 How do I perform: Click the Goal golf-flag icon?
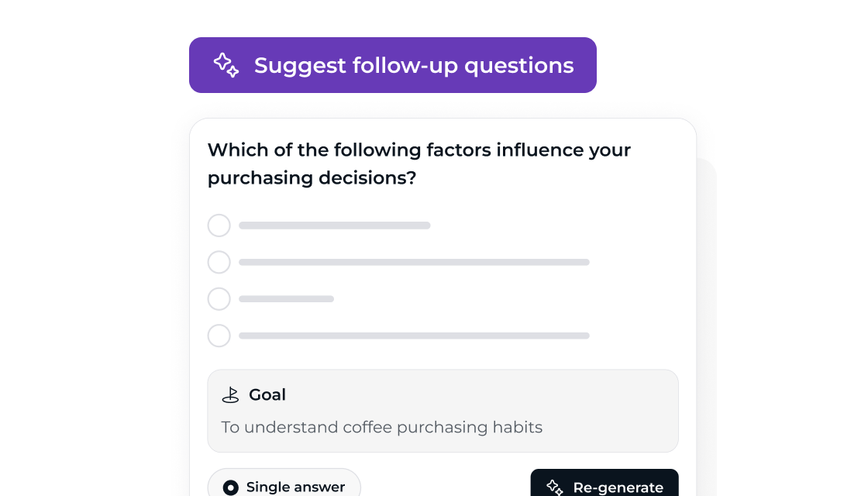tap(230, 394)
